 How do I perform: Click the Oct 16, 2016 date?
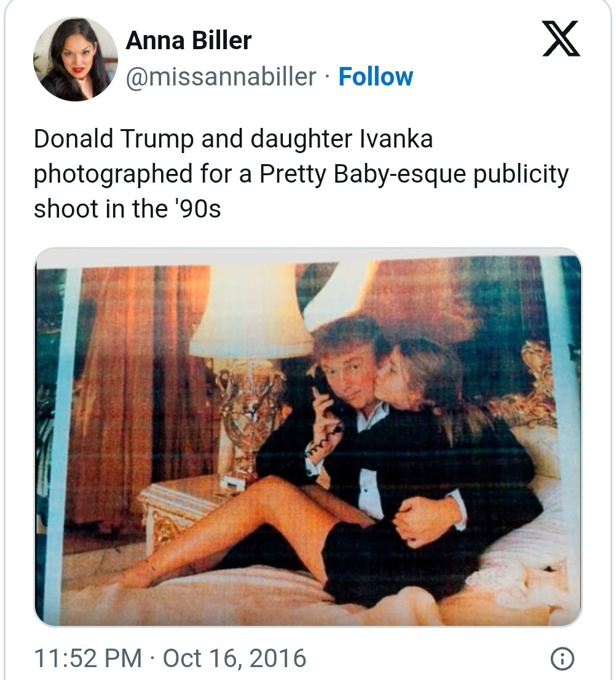[234, 658]
